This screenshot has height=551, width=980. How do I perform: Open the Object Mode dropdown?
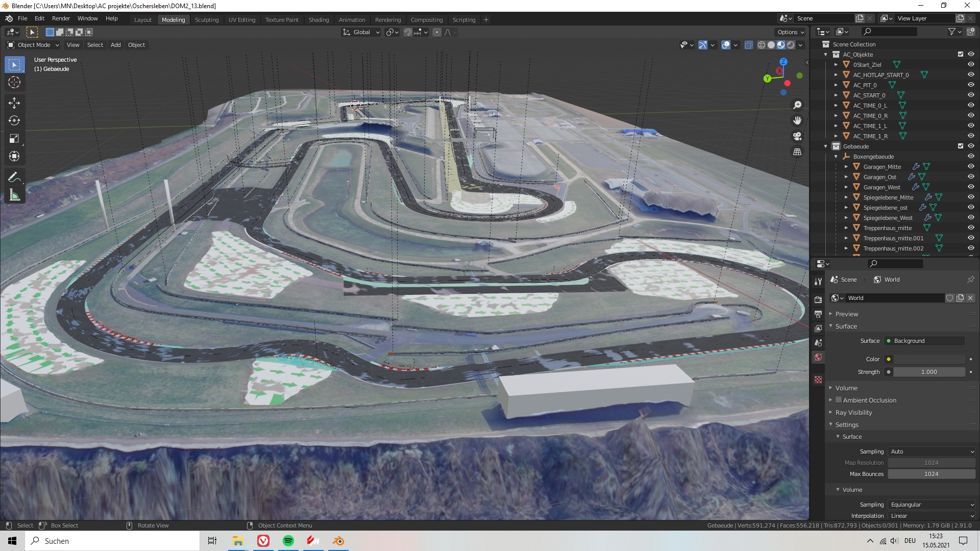tap(33, 45)
